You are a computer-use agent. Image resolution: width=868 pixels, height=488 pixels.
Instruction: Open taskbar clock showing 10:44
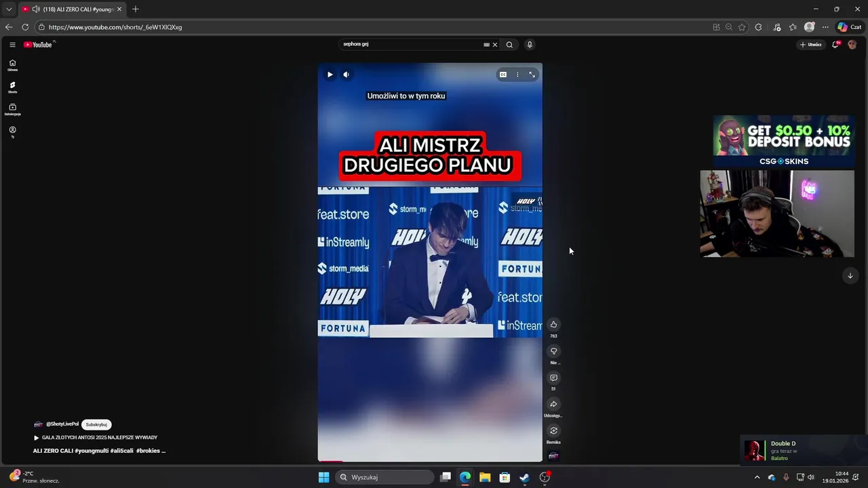pos(835,477)
